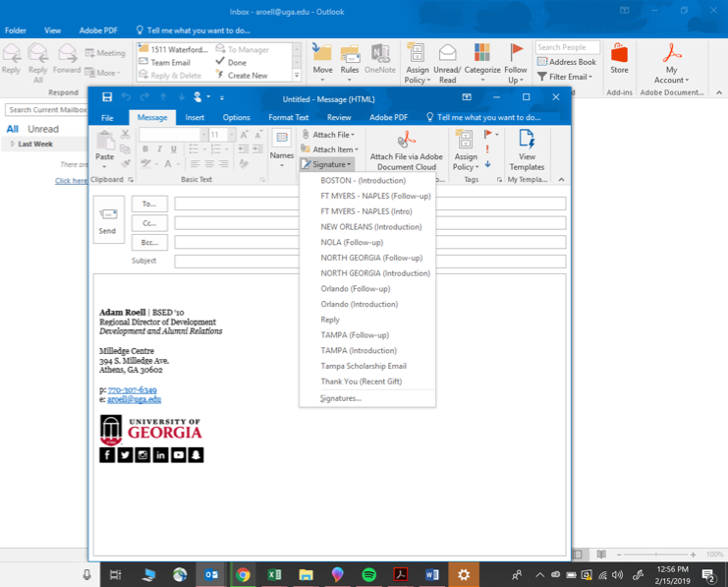Open Filter Email dropdown
Screen dimensions: 728x587
pyautogui.click(x=565, y=77)
